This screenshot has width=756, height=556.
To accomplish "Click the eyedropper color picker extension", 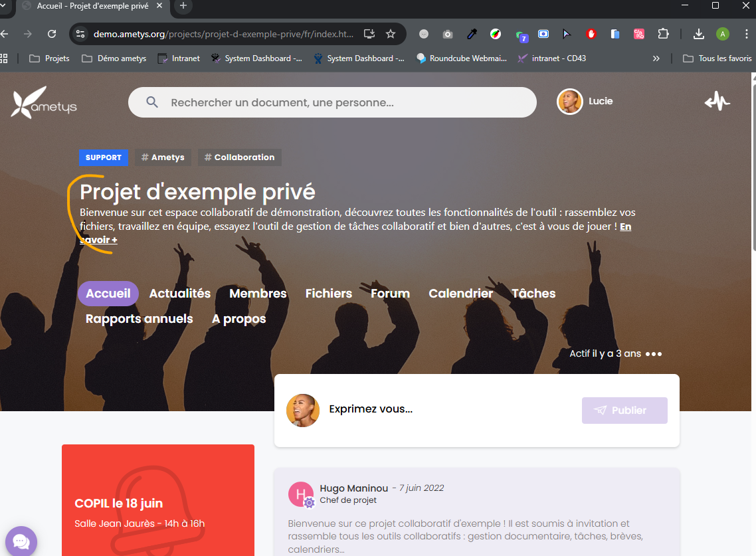I will pyautogui.click(x=472, y=34).
